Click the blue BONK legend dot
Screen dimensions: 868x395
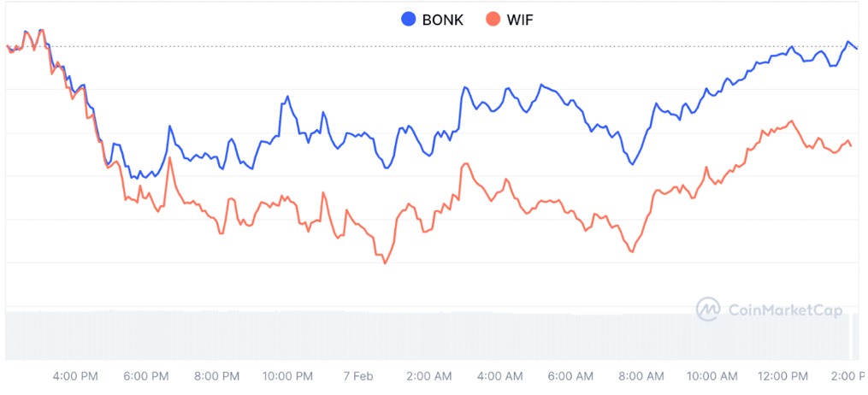point(408,19)
